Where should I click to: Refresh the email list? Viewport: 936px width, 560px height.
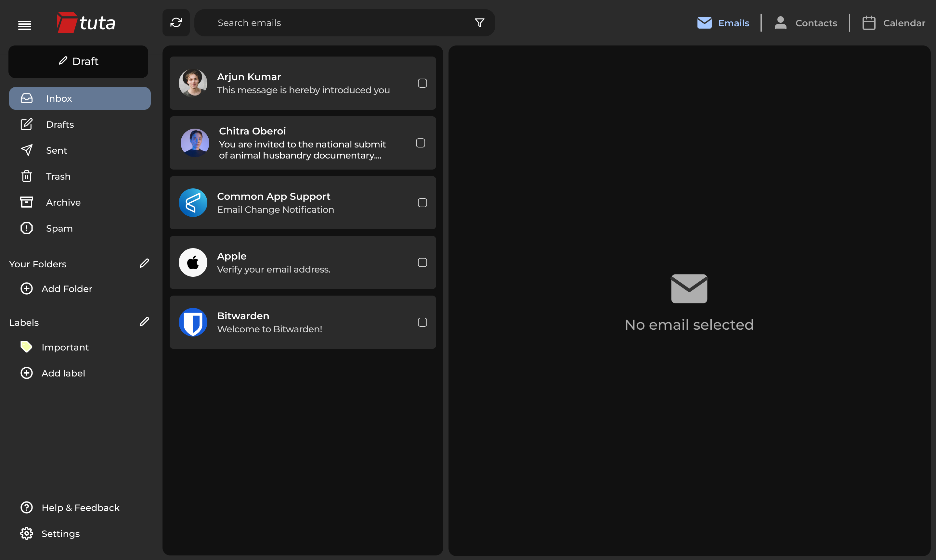point(176,23)
